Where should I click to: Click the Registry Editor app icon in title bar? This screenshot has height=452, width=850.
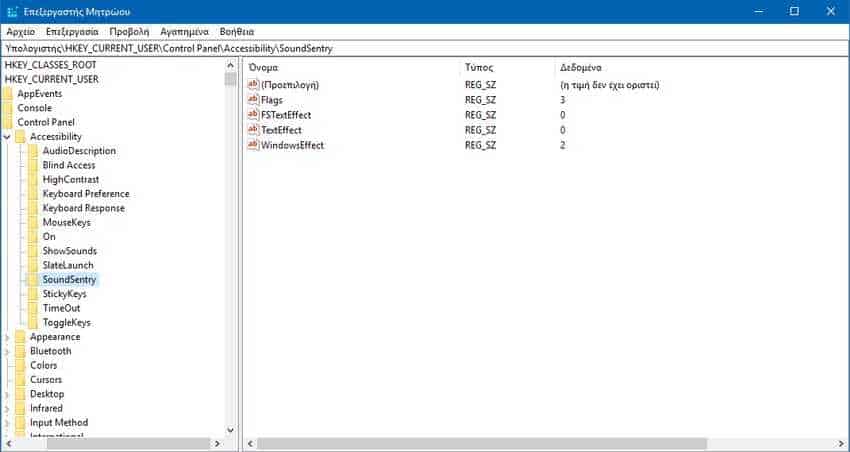(11, 11)
